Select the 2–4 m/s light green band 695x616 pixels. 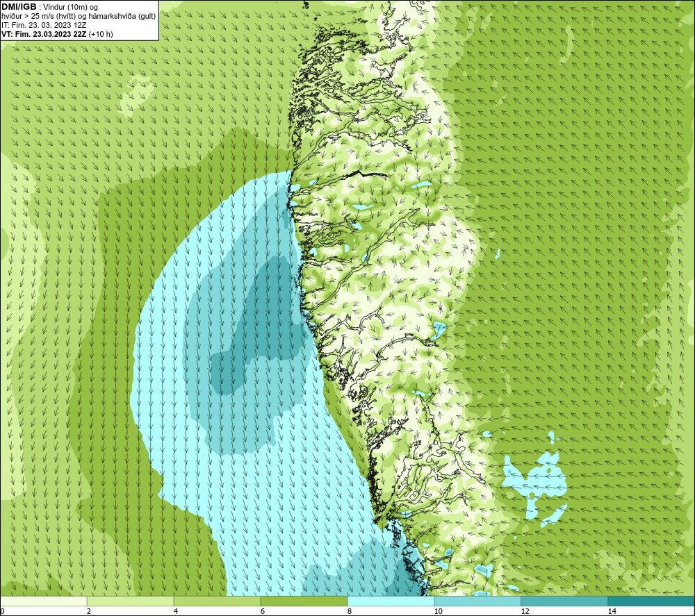[x=131, y=601]
